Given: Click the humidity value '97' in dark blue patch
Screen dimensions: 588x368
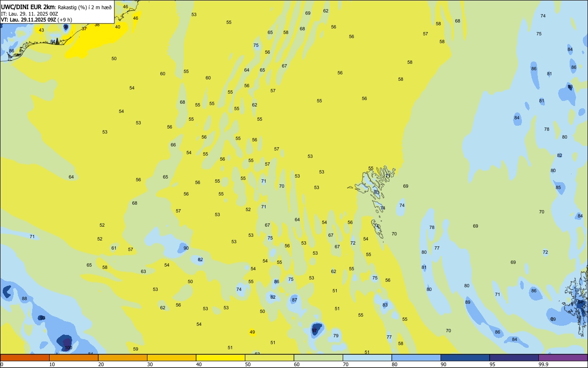Looking at the screenshot, I should point(314,330).
